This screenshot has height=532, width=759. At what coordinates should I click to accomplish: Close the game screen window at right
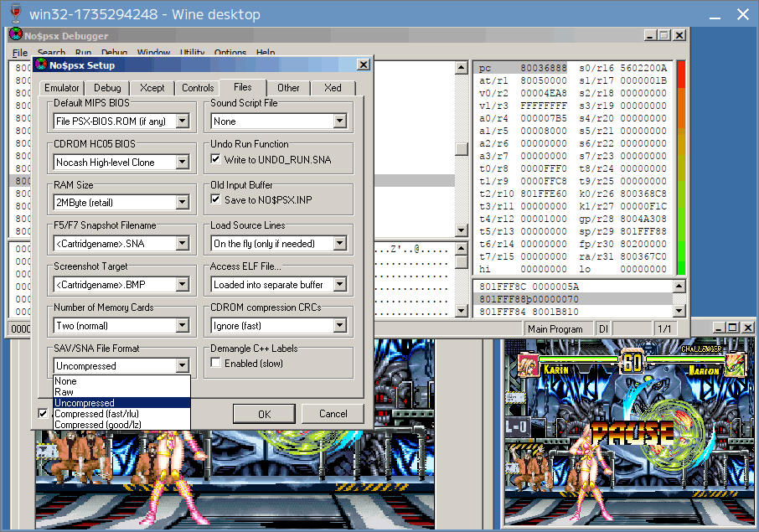[748, 328]
